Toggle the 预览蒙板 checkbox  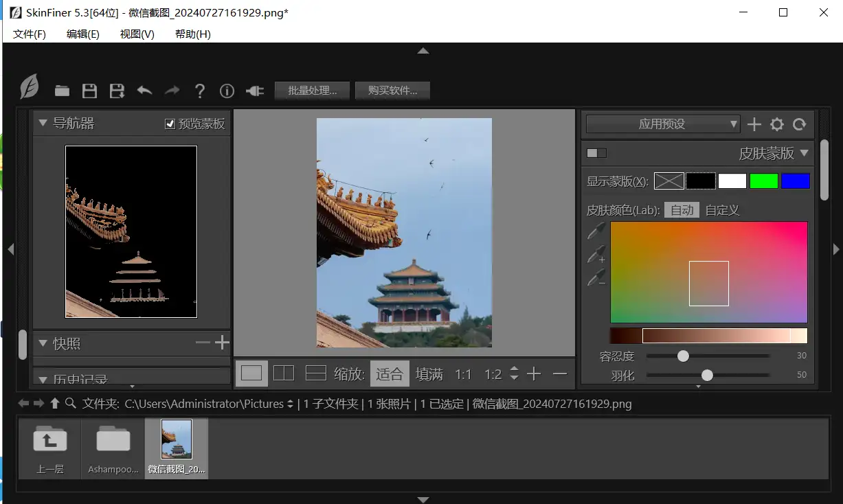pyautogui.click(x=170, y=124)
